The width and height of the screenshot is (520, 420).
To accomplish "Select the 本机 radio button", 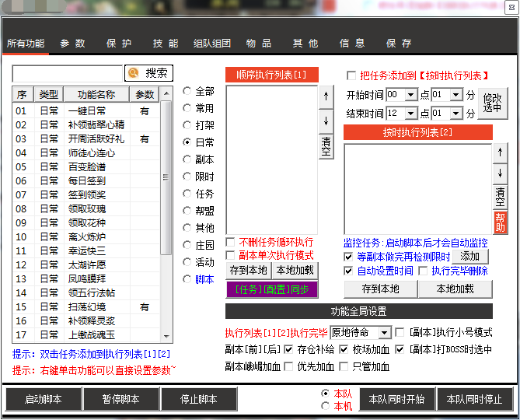I will tap(326, 406).
